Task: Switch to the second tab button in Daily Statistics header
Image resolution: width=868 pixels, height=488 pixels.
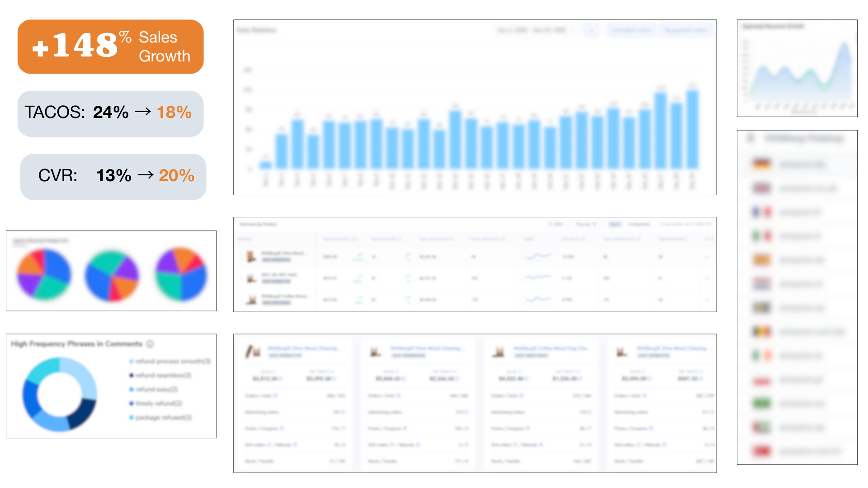Action: 686,30
